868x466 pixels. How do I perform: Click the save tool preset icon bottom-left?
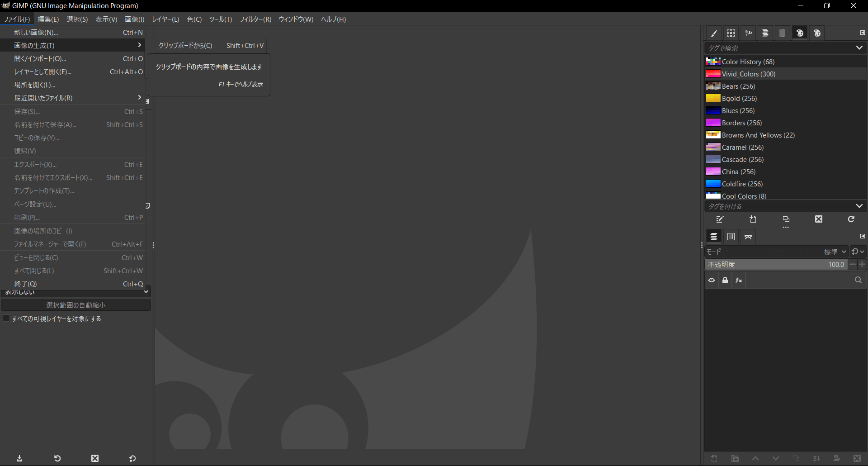point(19,458)
